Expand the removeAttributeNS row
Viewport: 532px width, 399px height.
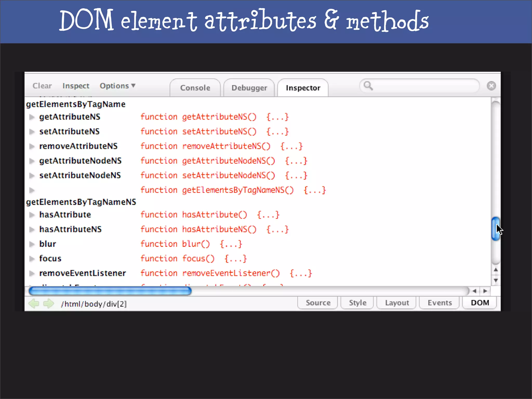click(32, 147)
